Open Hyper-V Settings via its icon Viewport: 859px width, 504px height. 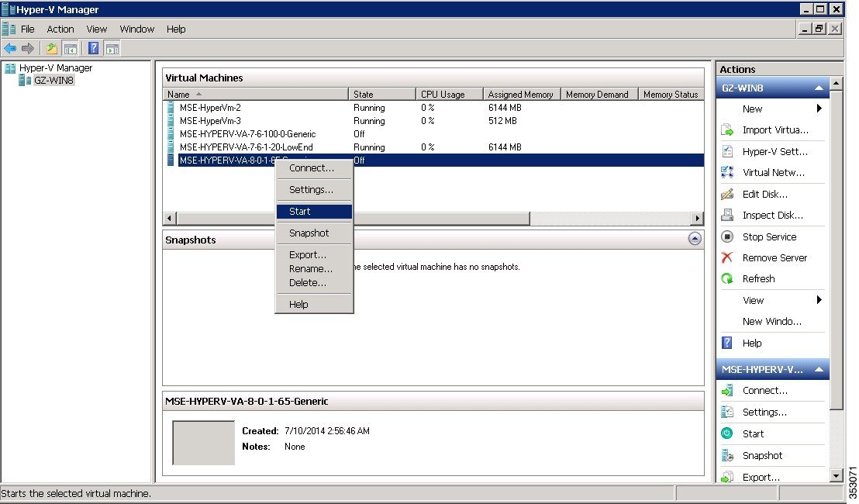(x=726, y=151)
